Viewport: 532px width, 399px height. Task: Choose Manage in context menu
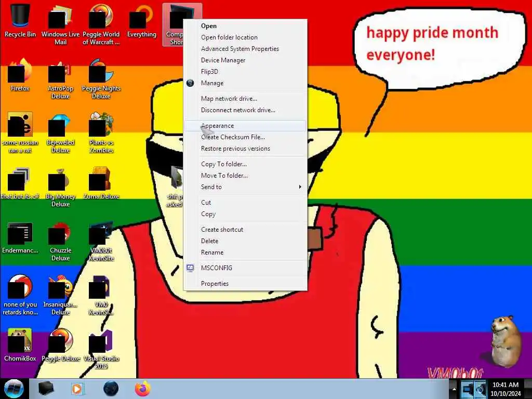(x=245, y=83)
